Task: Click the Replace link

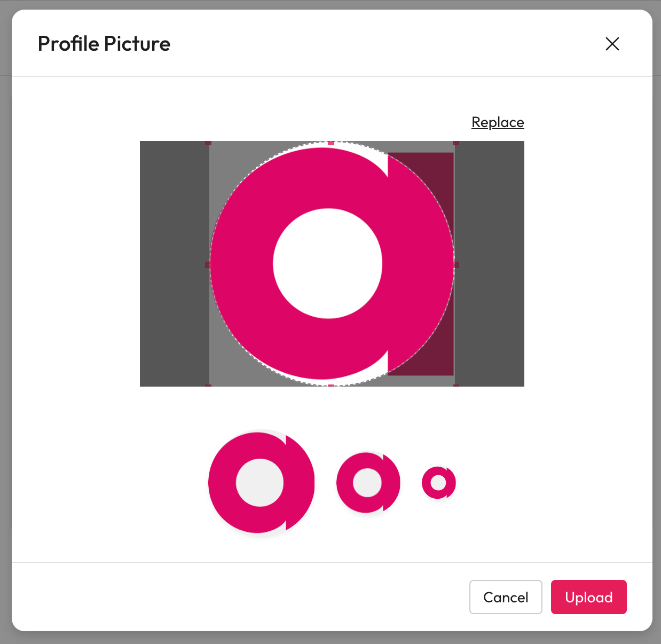Action: pyautogui.click(x=498, y=122)
